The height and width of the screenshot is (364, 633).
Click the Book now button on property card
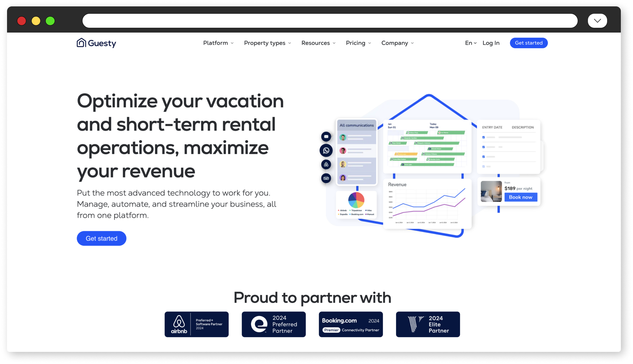(520, 197)
